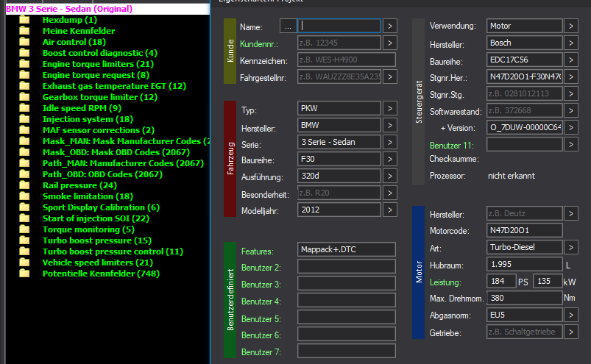
Task: Click the folder icon next to Torque monitoring
Action: coord(24,229)
